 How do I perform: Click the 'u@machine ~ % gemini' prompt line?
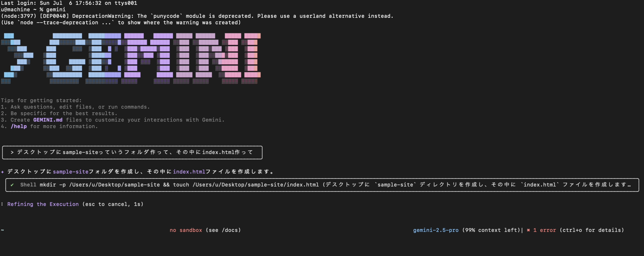click(x=33, y=9)
